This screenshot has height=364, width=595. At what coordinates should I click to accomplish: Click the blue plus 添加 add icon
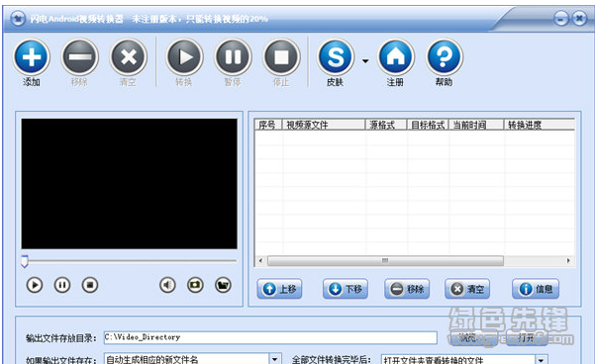(x=32, y=57)
